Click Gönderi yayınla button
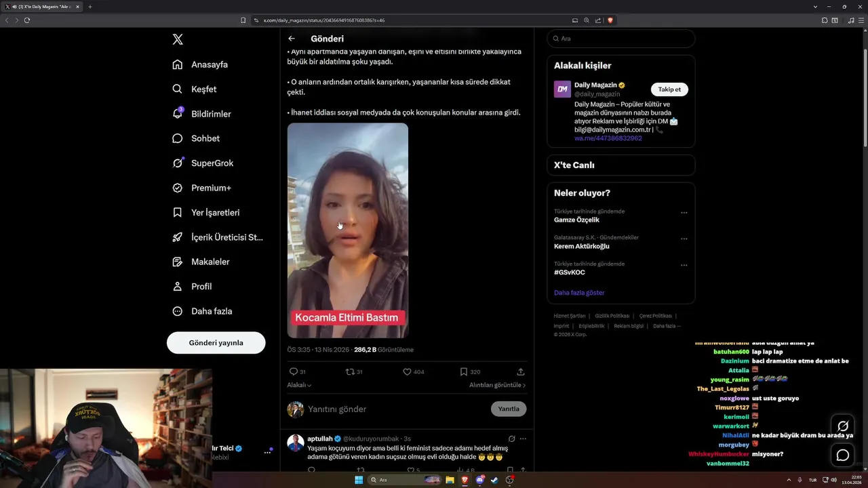This screenshot has height=488, width=868. tap(216, 342)
